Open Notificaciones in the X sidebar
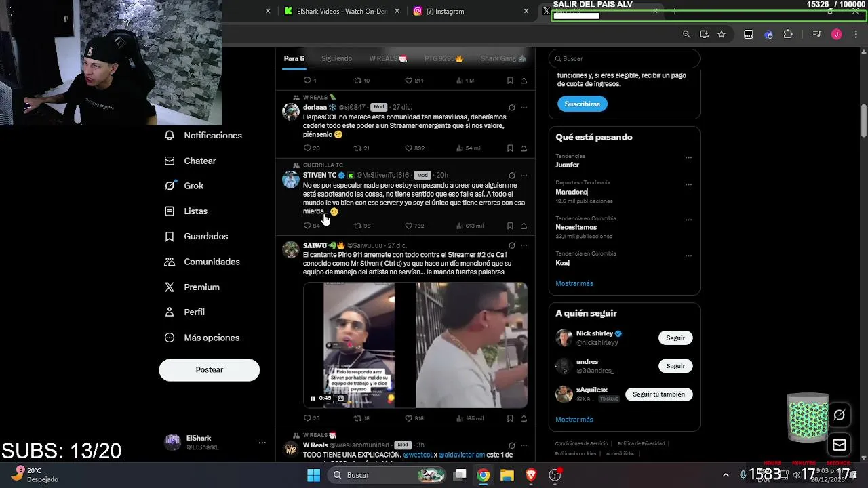Viewport: 868px width, 488px height. [x=203, y=136]
